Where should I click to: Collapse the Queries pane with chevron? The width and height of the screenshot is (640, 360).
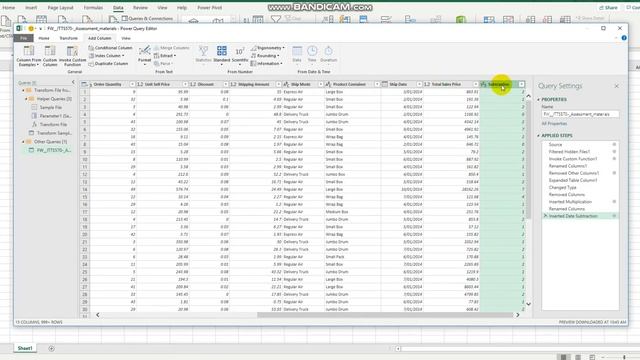73,82
